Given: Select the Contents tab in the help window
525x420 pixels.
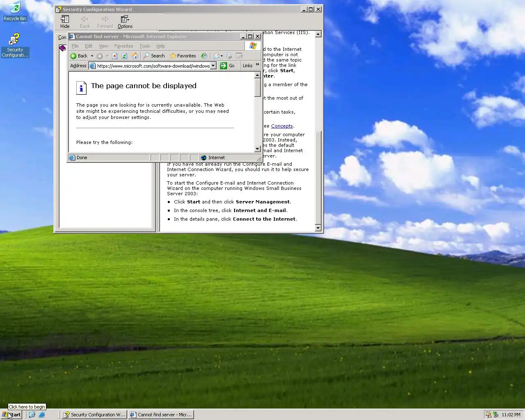Looking at the screenshot, I should pyautogui.click(x=62, y=37).
